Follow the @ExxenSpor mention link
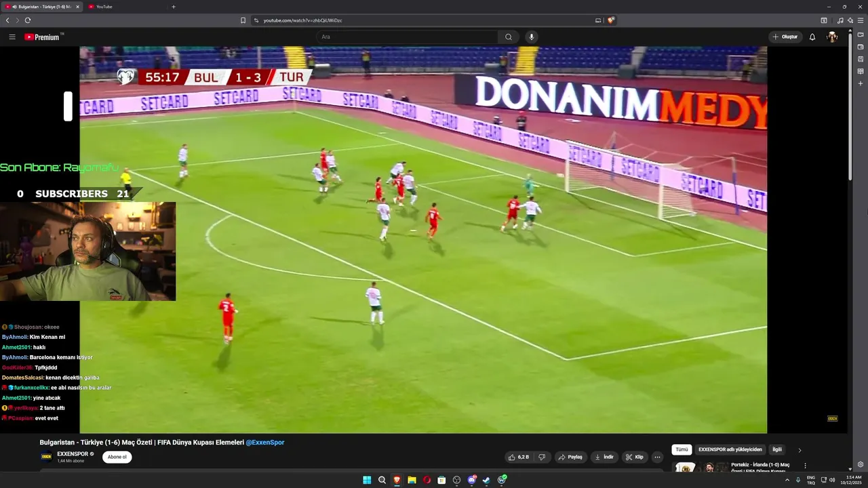 click(265, 442)
